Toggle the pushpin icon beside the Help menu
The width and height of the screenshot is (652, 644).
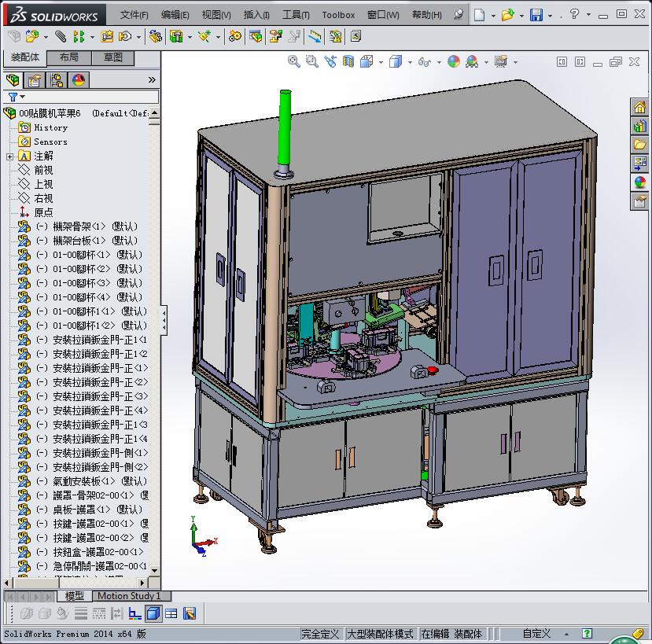pyautogui.click(x=459, y=15)
